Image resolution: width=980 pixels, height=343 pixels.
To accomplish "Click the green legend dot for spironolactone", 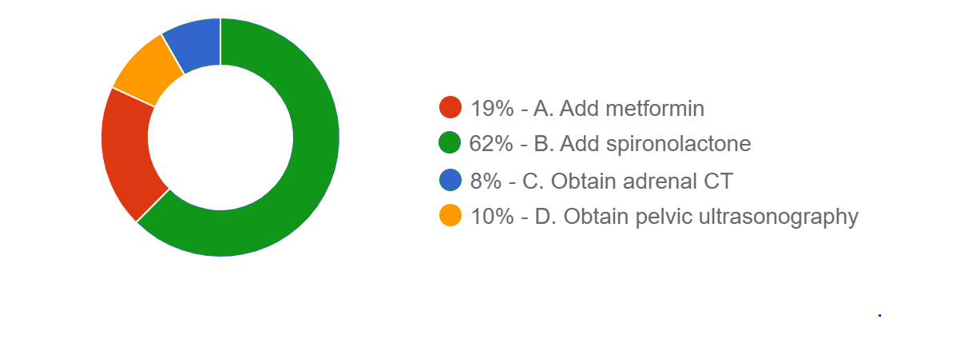I will tap(450, 144).
